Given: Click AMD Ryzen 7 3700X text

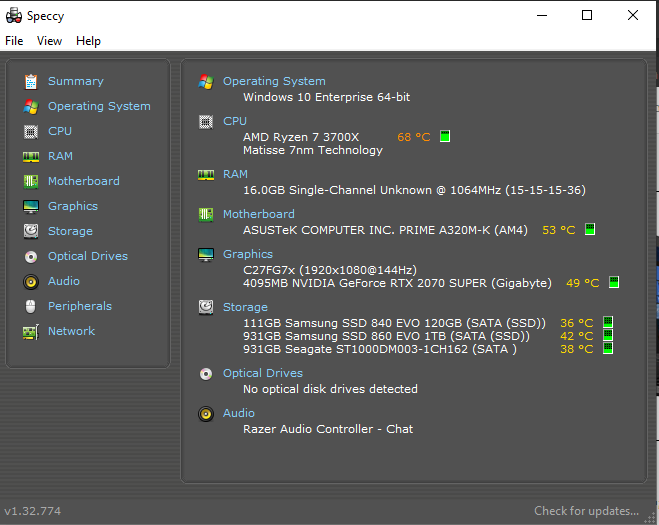Looking at the screenshot, I should point(301,137).
